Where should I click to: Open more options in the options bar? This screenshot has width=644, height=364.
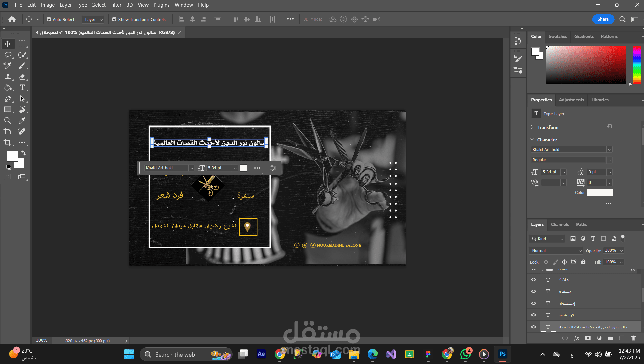click(290, 19)
